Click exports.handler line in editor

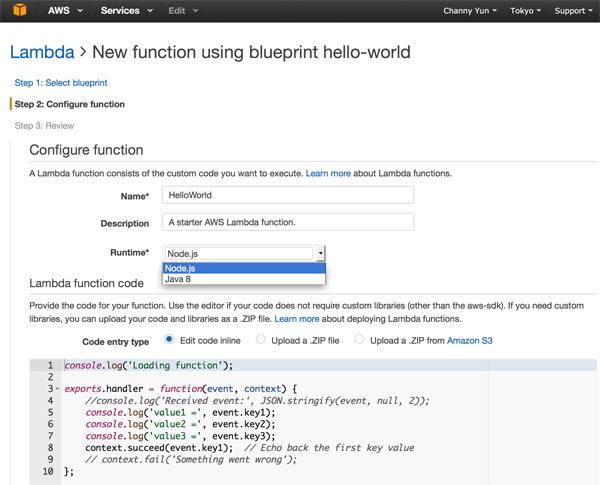click(x=181, y=389)
